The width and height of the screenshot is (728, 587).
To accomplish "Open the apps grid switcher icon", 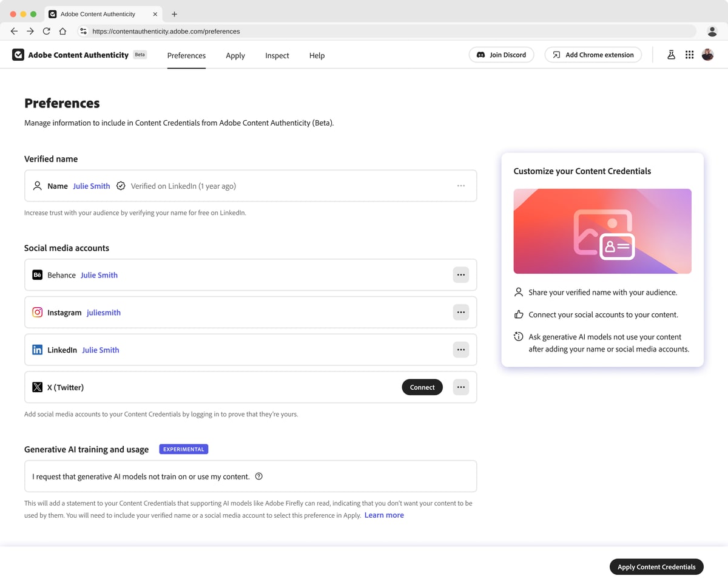I will tap(689, 55).
